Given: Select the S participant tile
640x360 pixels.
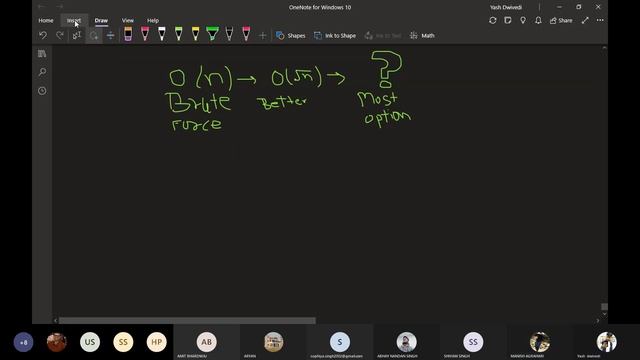Looking at the screenshot, I should click(340, 342).
